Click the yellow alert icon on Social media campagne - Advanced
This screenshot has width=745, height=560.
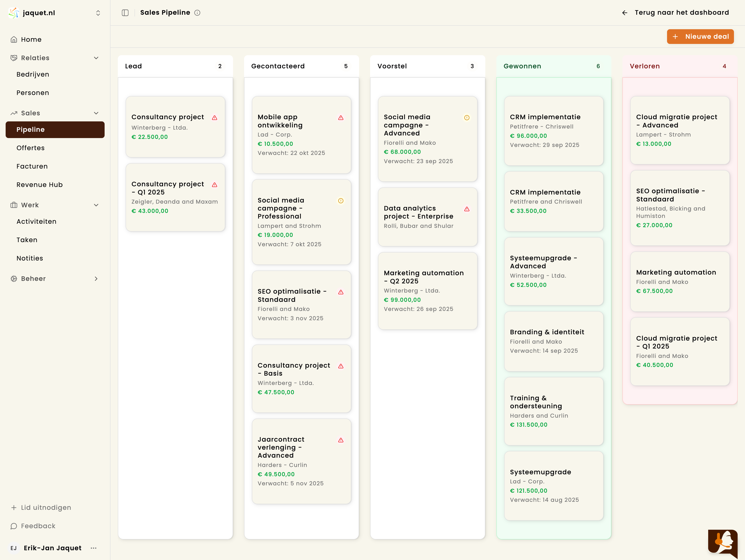coord(466,118)
